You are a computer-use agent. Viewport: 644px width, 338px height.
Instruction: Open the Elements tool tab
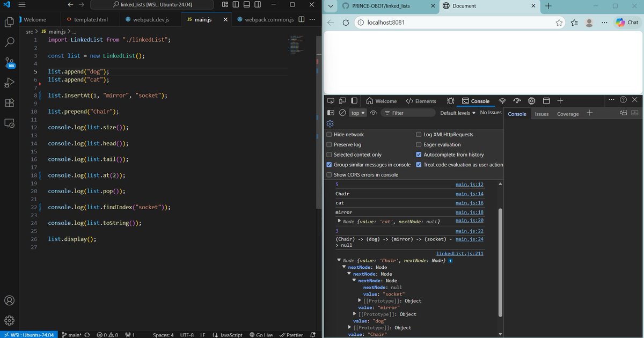(421, 101)
